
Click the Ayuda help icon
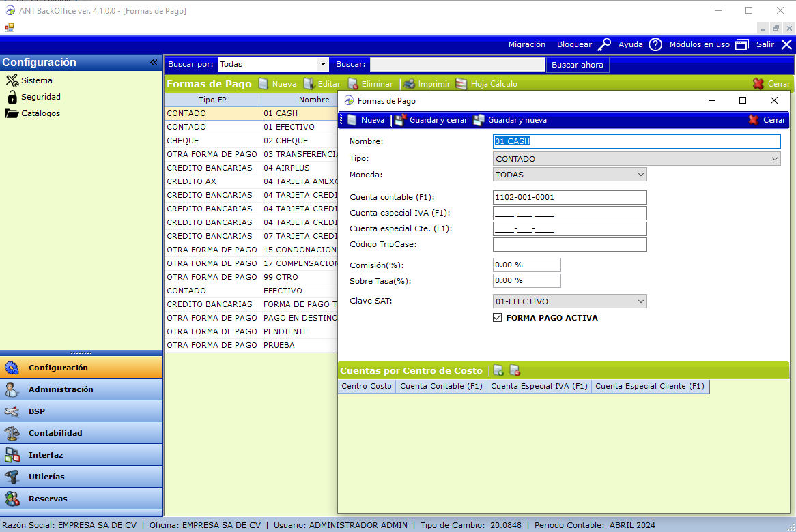(655, 44)
